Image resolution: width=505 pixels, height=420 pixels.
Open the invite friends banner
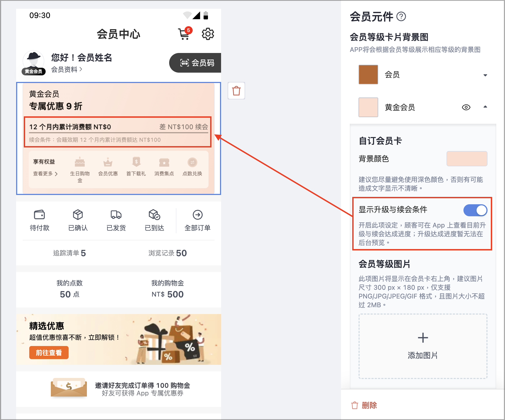[119, 389]
